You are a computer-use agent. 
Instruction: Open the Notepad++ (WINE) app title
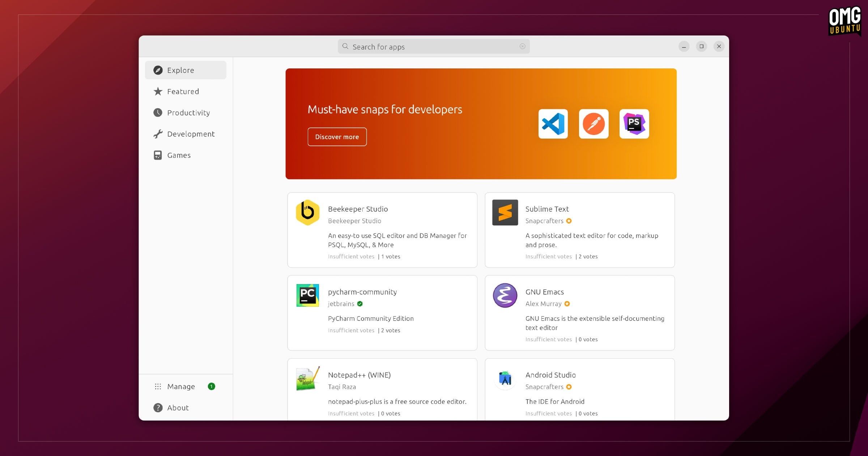tap(359, 375)
